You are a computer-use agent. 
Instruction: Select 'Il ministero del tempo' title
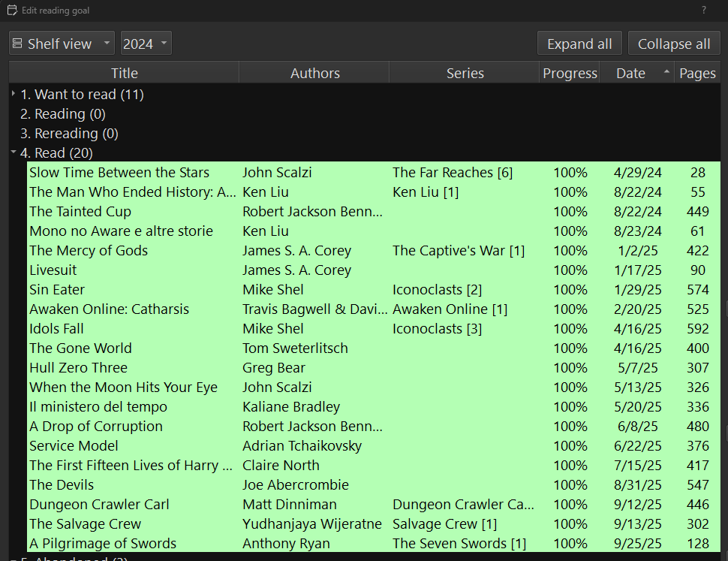(x=98, y=406)
